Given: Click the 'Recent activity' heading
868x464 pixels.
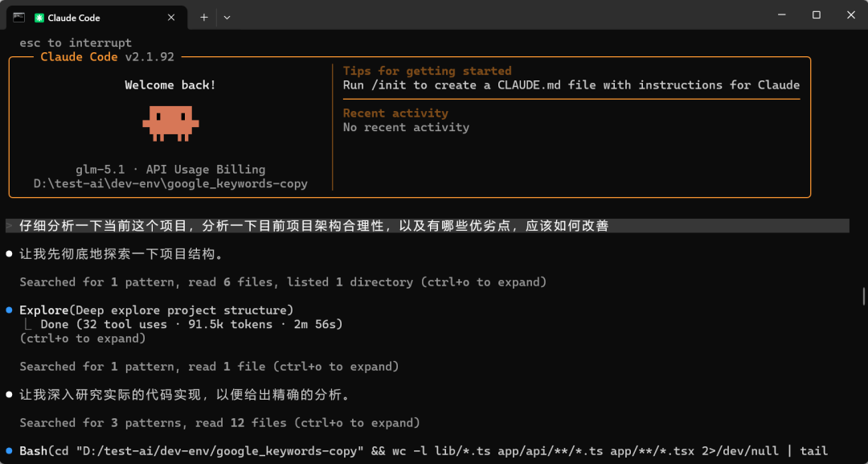Looking at the screenshot, I should click(x=395, y=113).
